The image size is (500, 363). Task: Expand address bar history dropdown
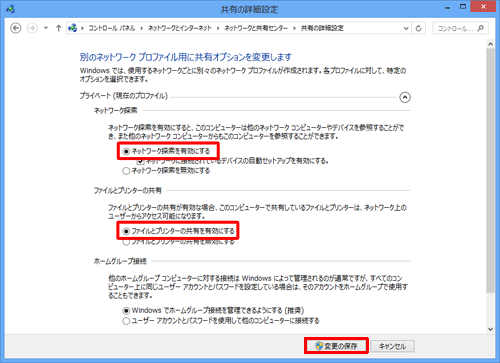click(x=406, y=28)
